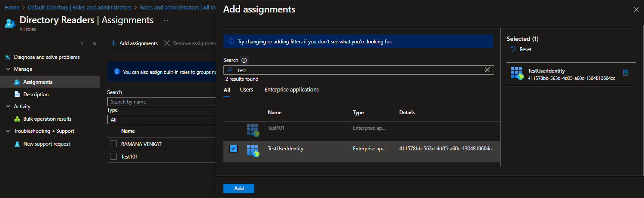Click the Name header in assignments list
Viewport: 644px width, 198px height.
(x=128, y=131)
